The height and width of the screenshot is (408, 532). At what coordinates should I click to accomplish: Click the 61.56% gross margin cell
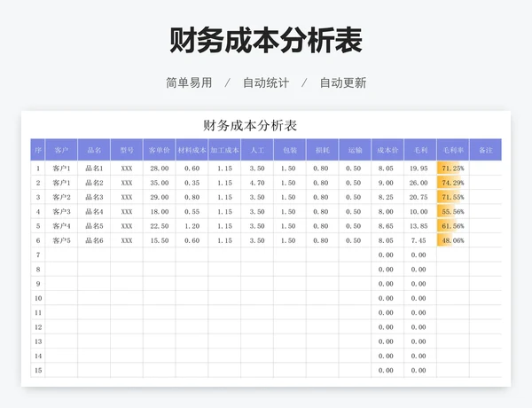(453, 225)
